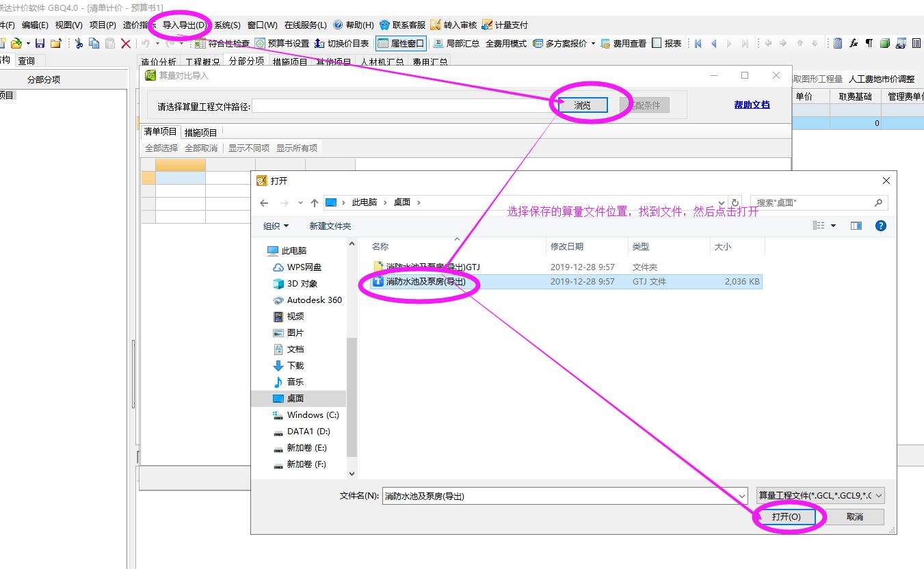Screen dimensions: 924x569
Task: Click 计量支付 toolbar icon
Action: (x=505, y=25)
